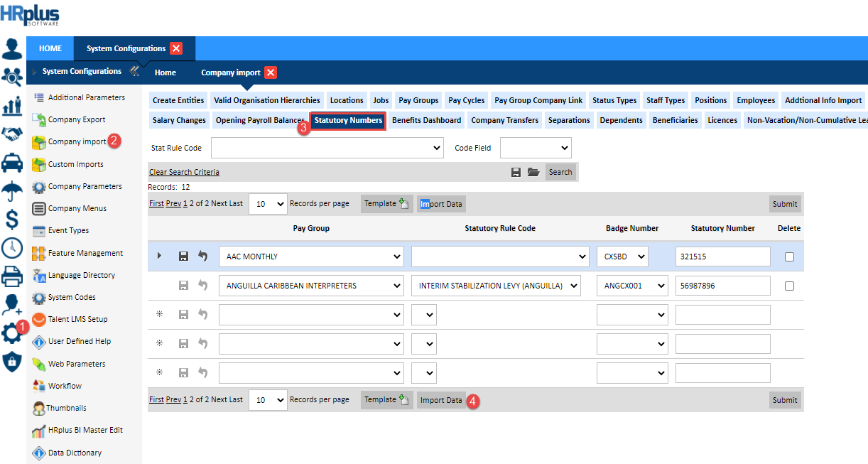The width and height of the screenshot is (868, 464).
Task: Select the open folder icon near Search
Action: click(x=533, y=171)
